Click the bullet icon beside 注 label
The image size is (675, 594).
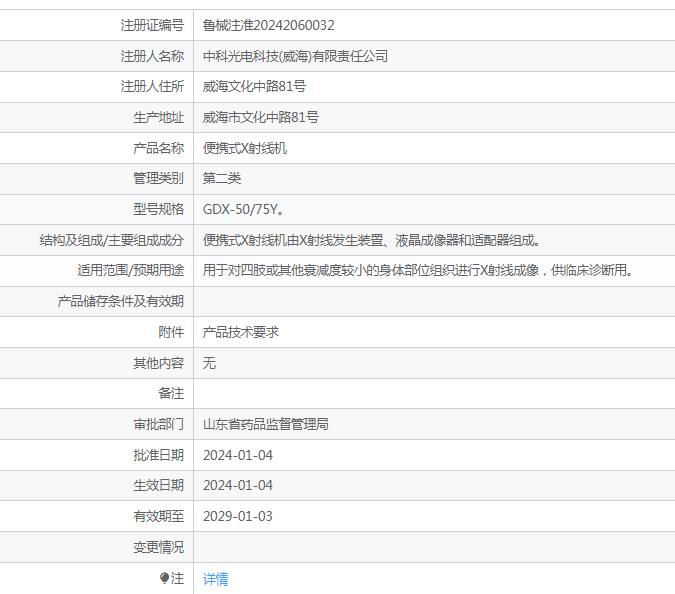pyautogui.click(x=164, y=578)
